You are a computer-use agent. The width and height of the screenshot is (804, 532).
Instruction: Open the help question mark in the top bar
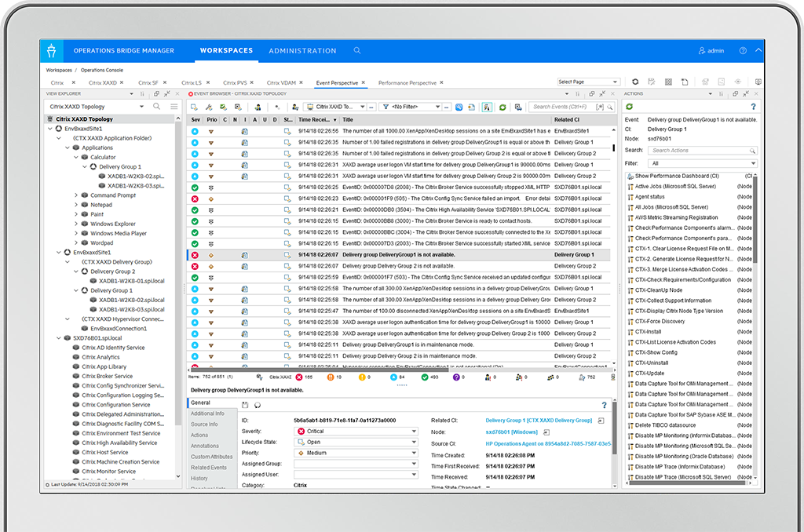click(743, 51)
